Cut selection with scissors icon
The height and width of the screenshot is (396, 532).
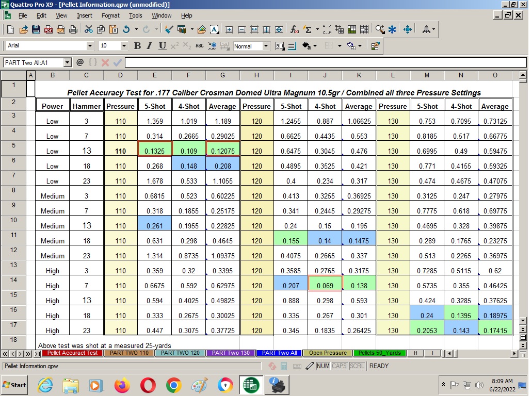coord(89,29)
